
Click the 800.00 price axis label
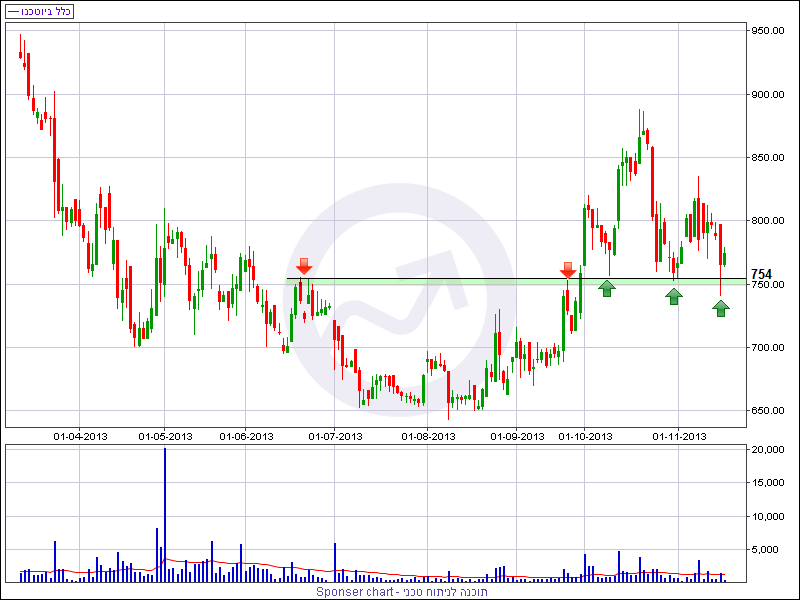pyautogui.click(x=767, y=221)
